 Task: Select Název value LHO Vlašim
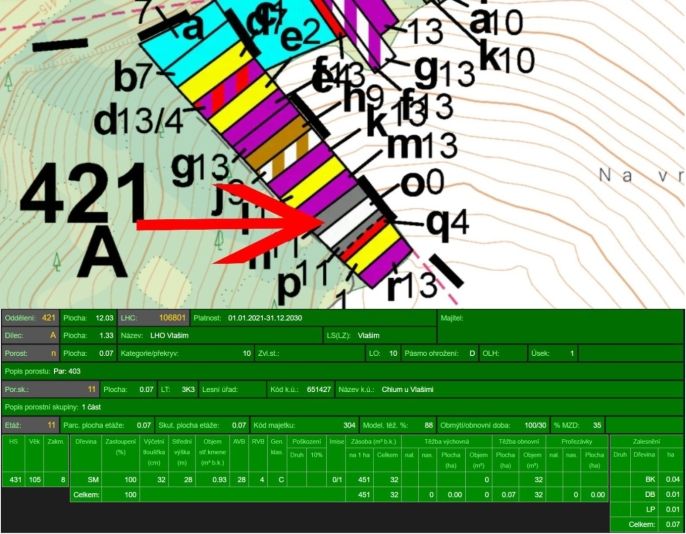169,335
